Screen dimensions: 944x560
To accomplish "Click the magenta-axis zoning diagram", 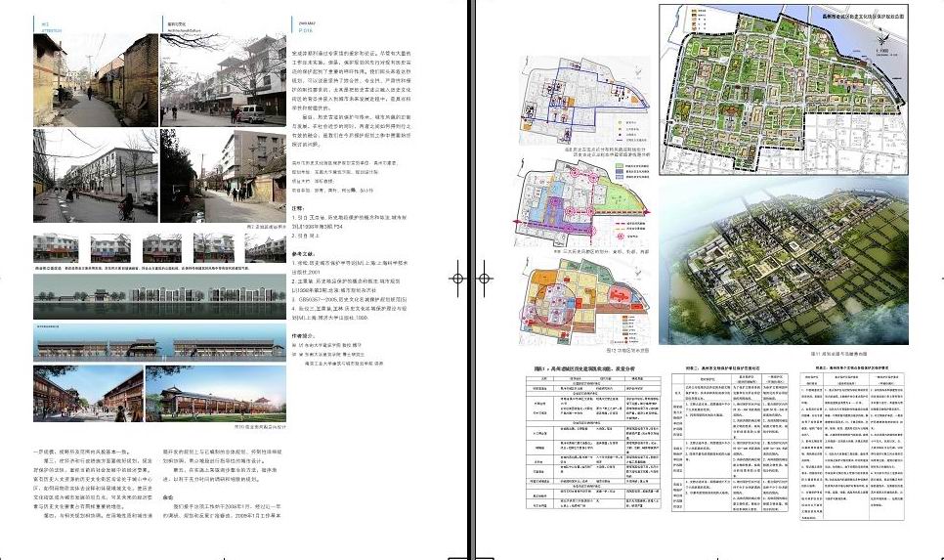I will click(x=584, y=199).
